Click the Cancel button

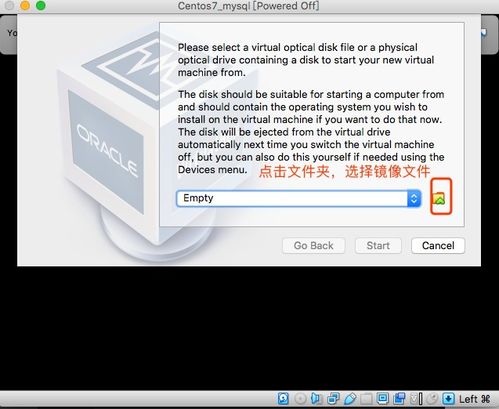click(x=438, y=246)
